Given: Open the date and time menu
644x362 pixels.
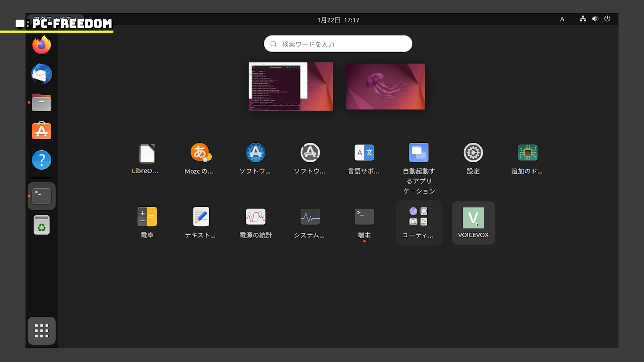Looking at the screenshot, I should [338, 20].
